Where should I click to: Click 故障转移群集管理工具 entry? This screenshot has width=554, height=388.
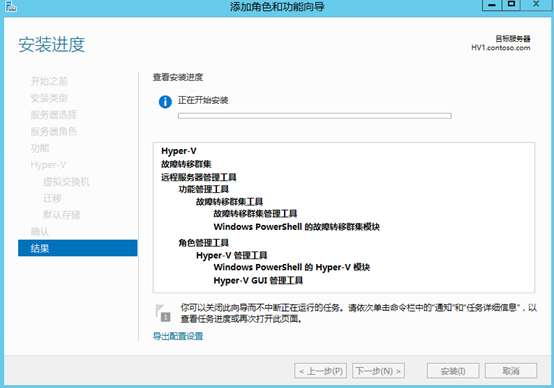tap(255, 213)
